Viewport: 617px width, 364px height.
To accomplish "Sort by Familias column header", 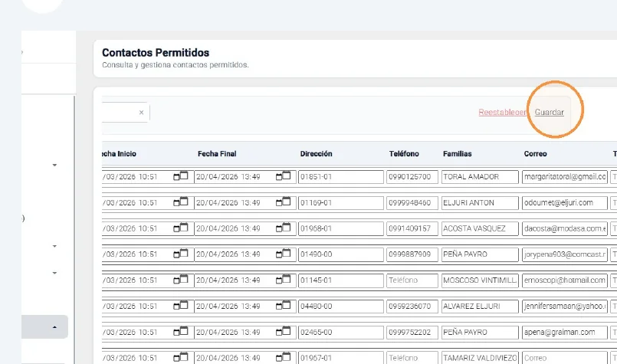I will 458,154.
